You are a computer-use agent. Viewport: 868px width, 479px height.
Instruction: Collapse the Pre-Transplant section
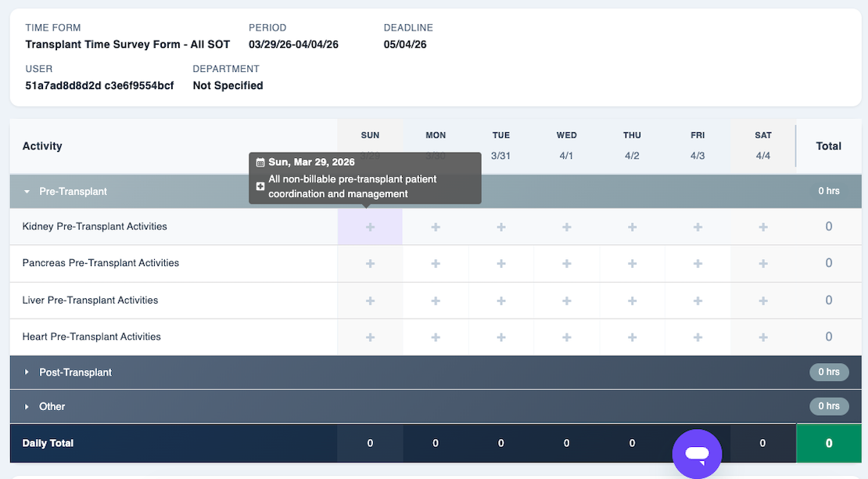tap(27, 192)
